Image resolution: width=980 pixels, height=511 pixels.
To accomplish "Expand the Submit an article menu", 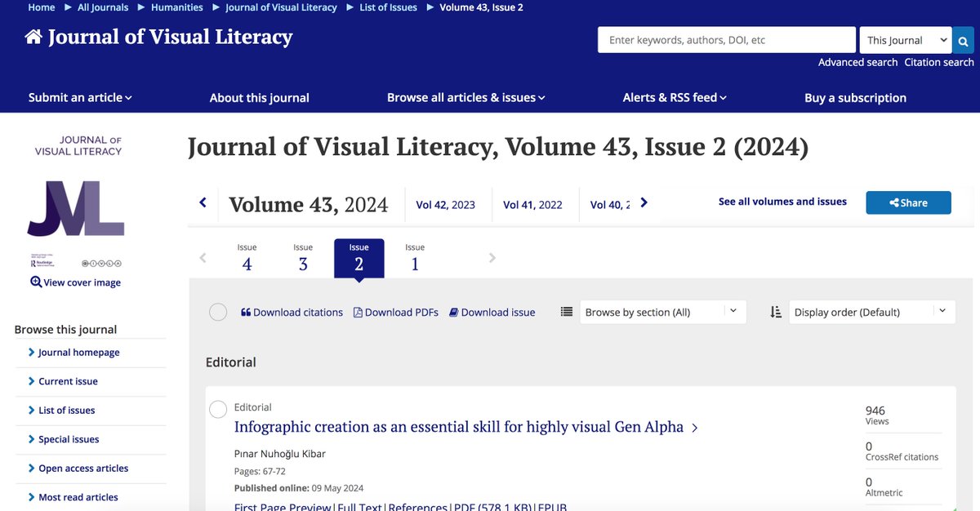I will point(80,97).
